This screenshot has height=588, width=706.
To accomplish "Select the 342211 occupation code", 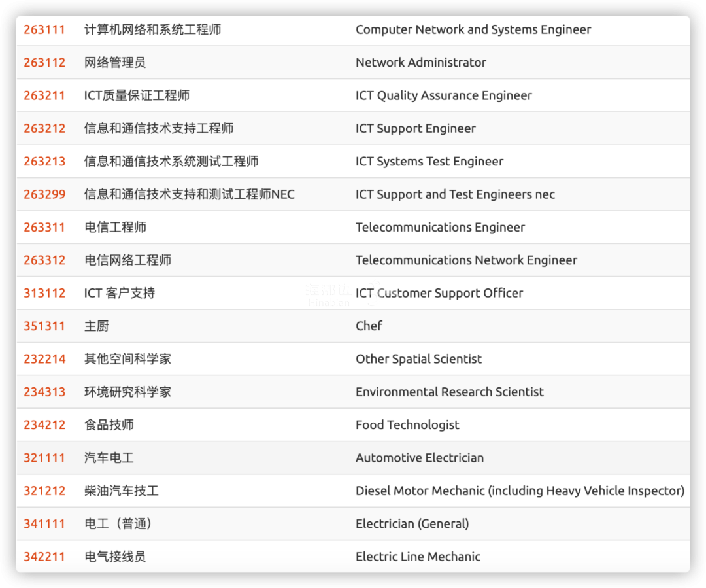I will [44, 557].
